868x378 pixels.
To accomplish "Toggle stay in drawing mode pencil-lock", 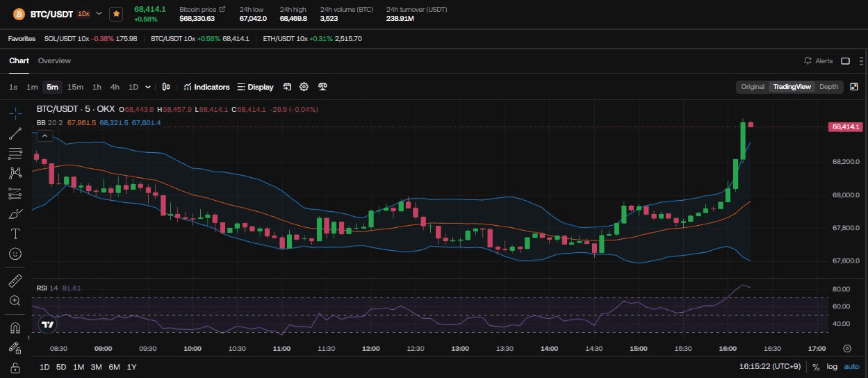I will point(15,347).
